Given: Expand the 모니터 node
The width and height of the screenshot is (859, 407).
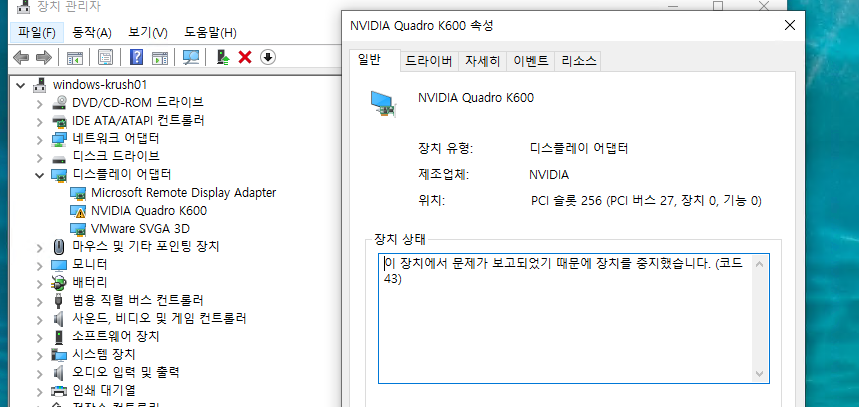Looking at the screenshot, I should [x=39, y=266].
